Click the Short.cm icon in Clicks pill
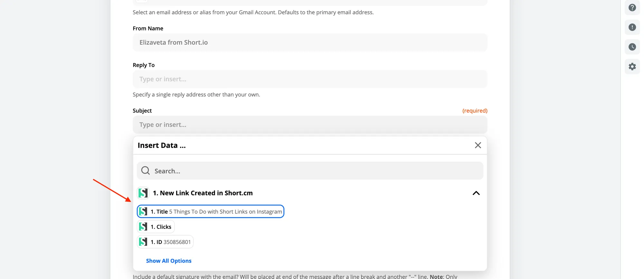Image resolution: width=644 pixels, height=279 pixels. coord(143,227)
